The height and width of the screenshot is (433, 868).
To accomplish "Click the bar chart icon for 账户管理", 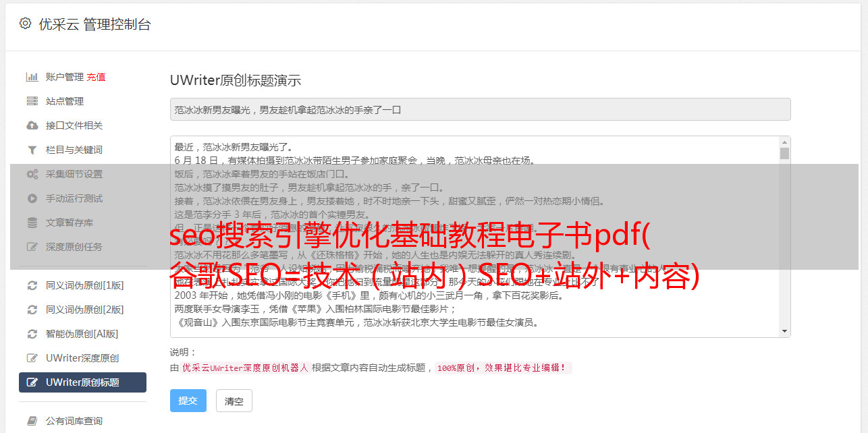I will pyautogui.click(x=32, y=77).
